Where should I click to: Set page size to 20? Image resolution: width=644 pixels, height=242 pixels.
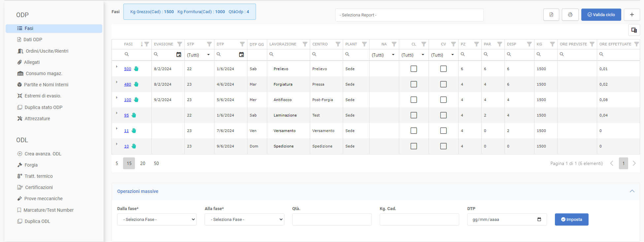143,163
